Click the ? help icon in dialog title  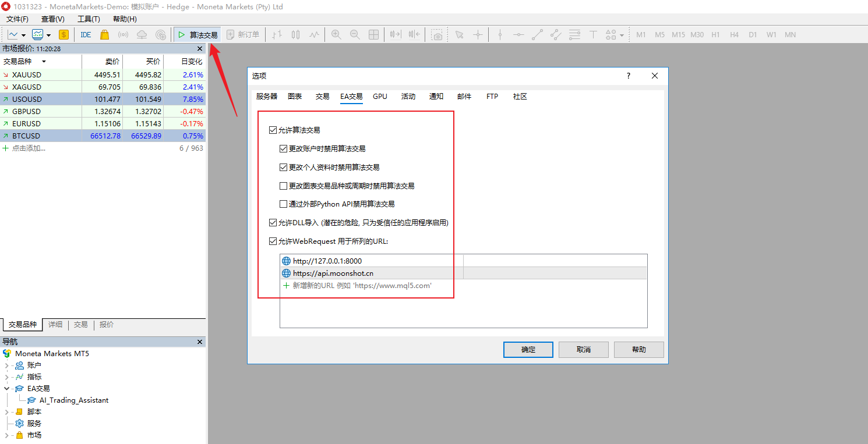click(629, 76)
